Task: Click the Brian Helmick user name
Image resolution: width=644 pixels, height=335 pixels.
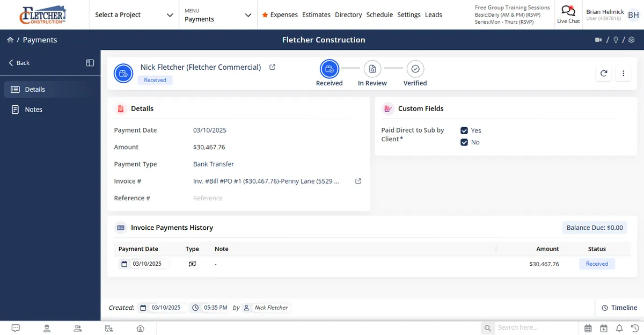Action: (605, 12)
